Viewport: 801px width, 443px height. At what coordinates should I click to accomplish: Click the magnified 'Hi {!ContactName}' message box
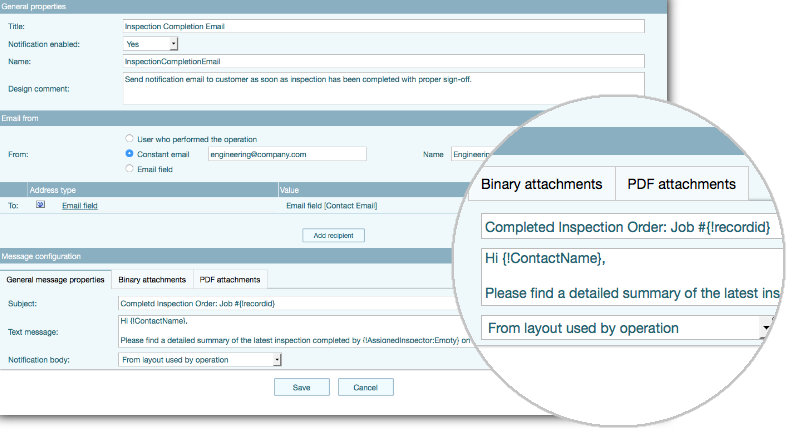pos(631,276)
